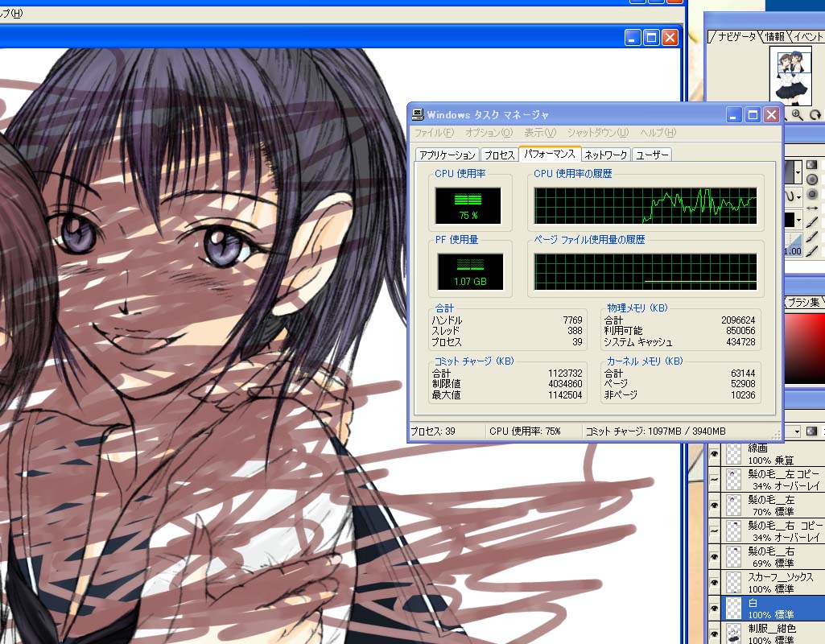This screenshot has width=825, height=644.
Task: Switch to the イベント panel tab
Action: point(806,36)
